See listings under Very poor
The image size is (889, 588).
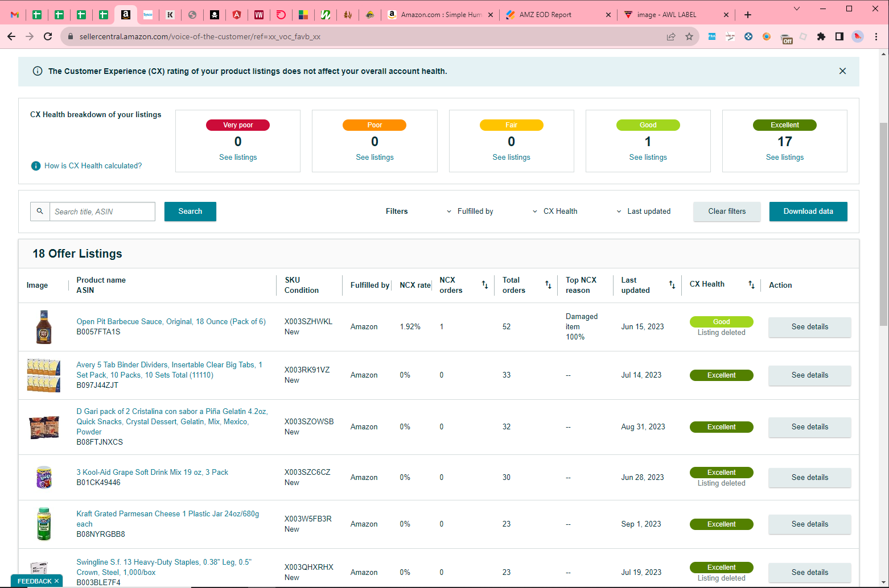tap(238, 158)
